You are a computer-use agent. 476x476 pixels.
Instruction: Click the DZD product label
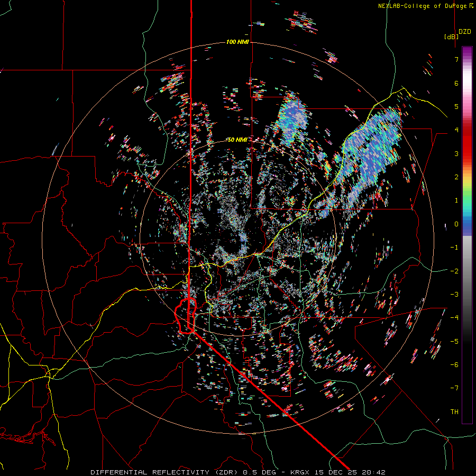pos(465,31)
